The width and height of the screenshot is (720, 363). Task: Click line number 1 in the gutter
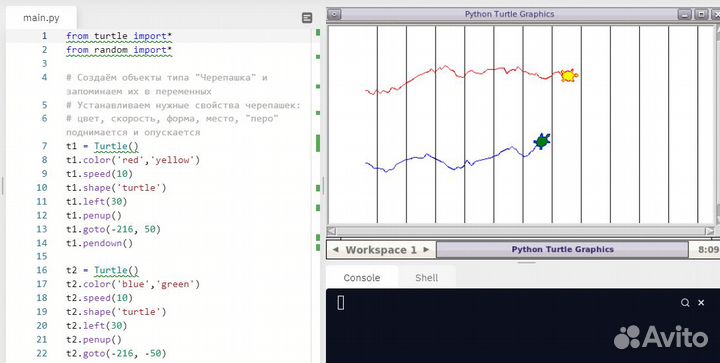coord(44,36)
